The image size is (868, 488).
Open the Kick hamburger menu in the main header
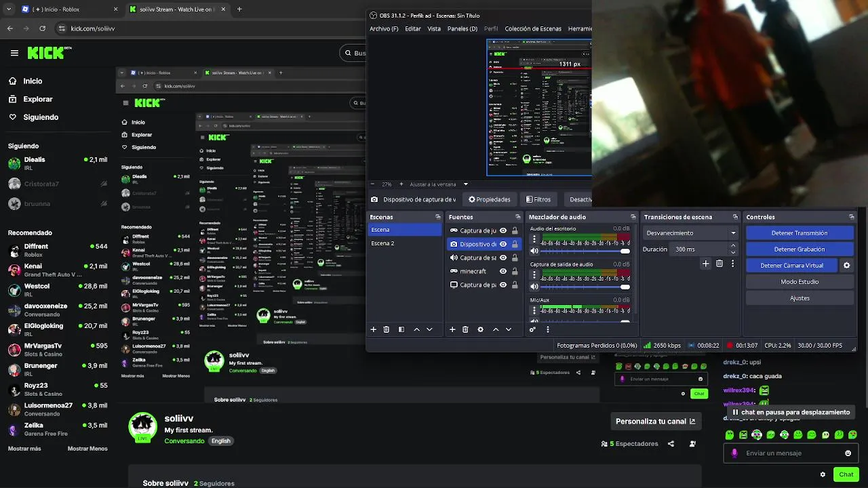coord(14,53)
